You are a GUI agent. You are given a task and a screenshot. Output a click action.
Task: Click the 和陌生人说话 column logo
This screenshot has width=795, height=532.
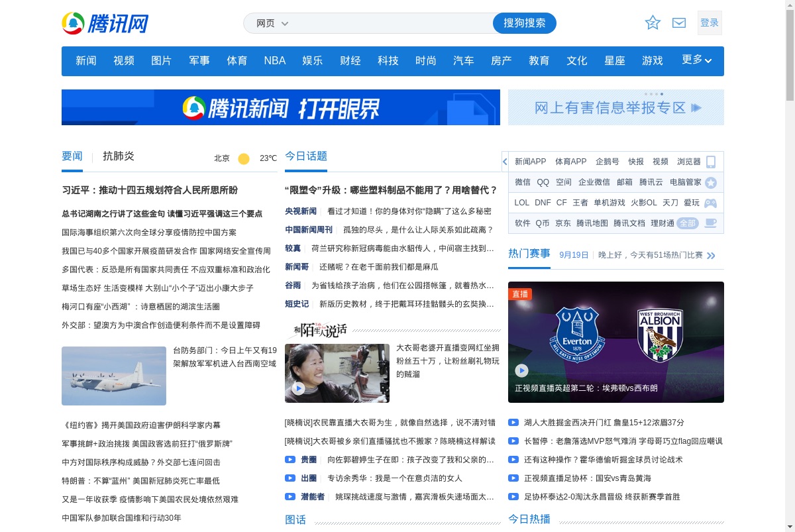(x=317, y=330)
